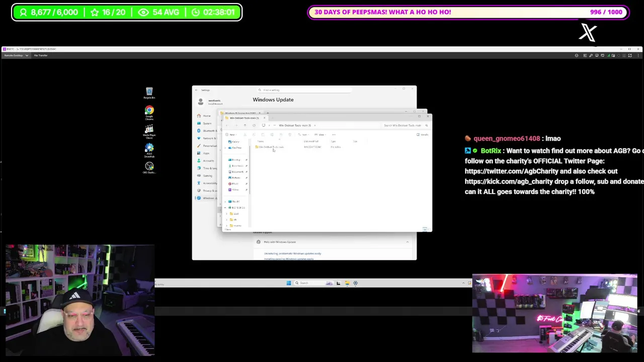Click the Find a setting search box
The height and width of the screenshot is (362, 644).
[x=304, y=90]
